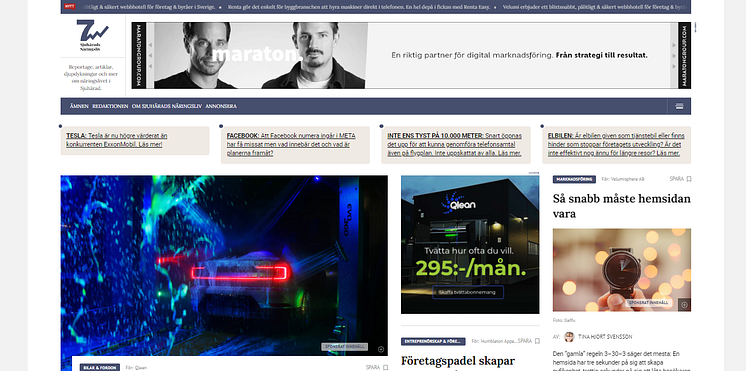
Task: Click the bookmark icon next to Marknadsföring article
Action: tap(689, 179)
